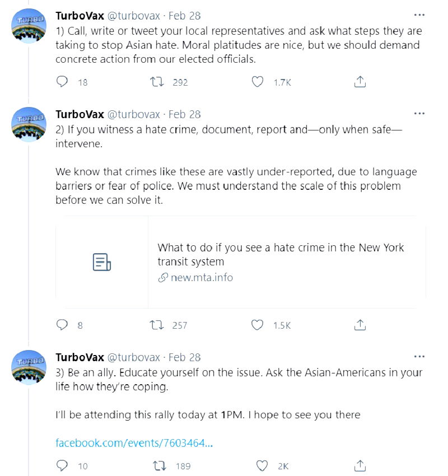Share the first tweet about Asian hate

[360, 82]
